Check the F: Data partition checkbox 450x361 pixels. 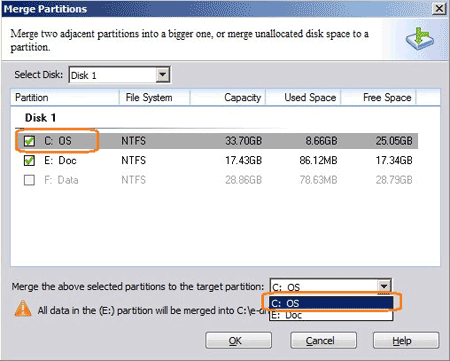pyautogui.click(x=29, y=180)
